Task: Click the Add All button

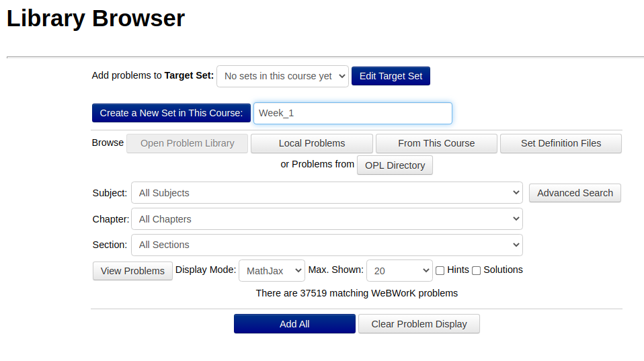Action: 294,324
